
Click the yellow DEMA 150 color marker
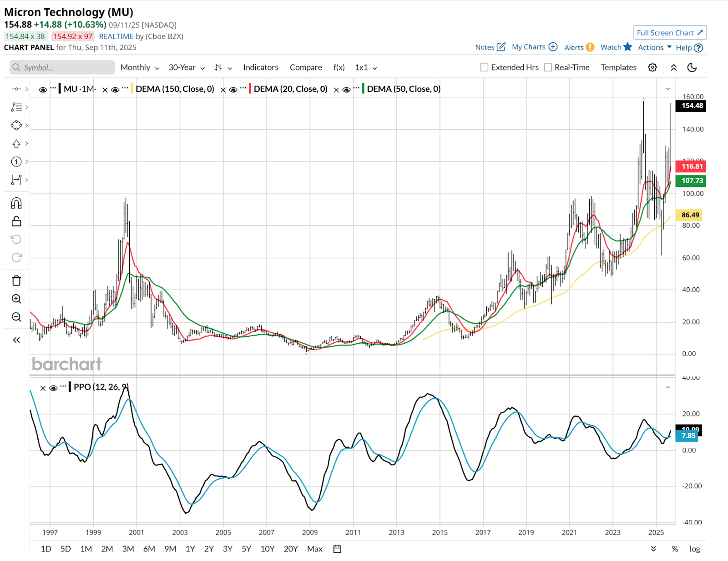[x=132, y=89]
